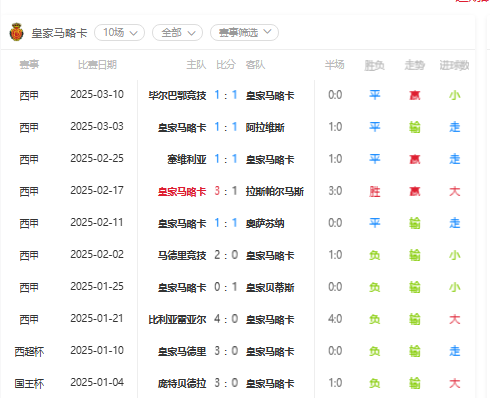Viewport: 490px width, 398px height.
Task: Click the date 2025-01-10
Action: 97,351
